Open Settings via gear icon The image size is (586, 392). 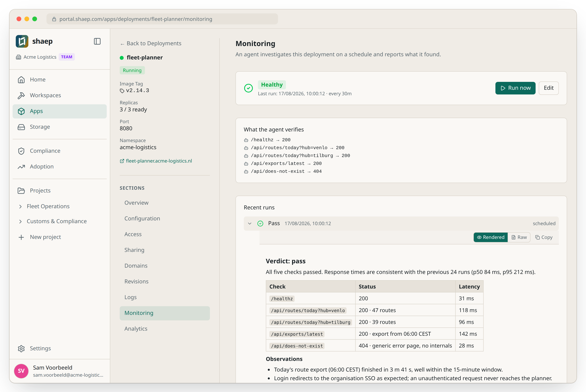click(21, 348)
